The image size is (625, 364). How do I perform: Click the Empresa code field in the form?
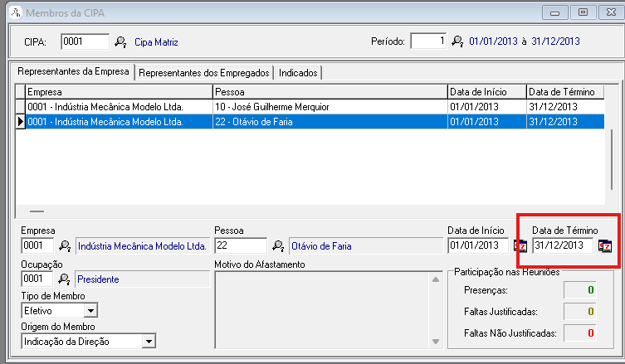pyautogui.click(x=37, y=245)
